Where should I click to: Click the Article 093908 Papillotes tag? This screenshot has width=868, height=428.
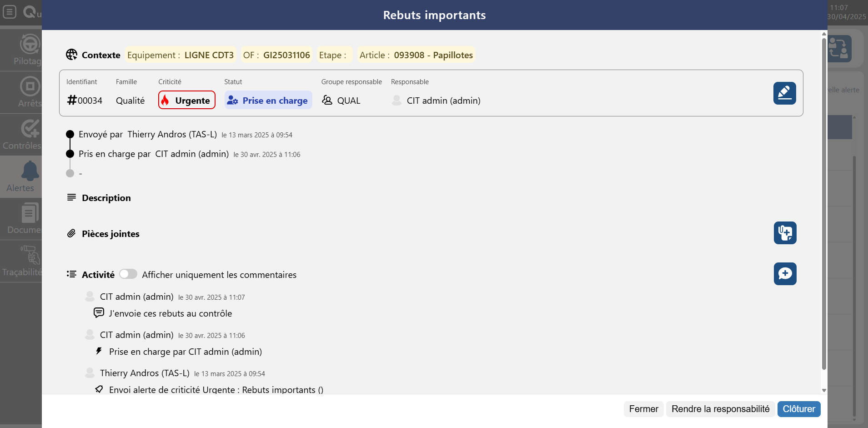pos(416,55)
